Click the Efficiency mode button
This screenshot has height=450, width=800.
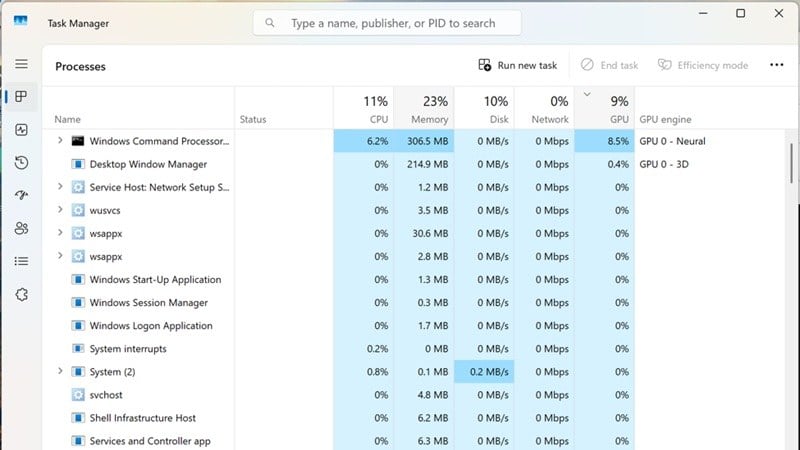(703, 65)
